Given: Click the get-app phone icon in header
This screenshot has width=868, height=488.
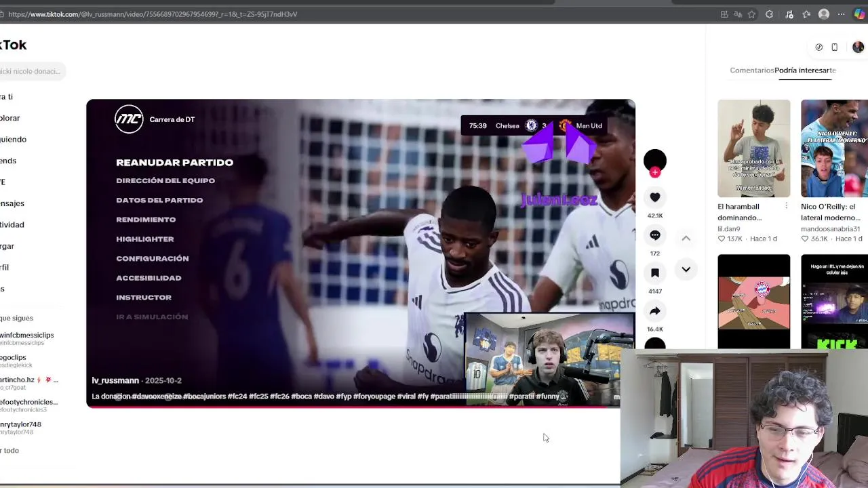Looking at the screenshot, I should (x=835, y=47).
